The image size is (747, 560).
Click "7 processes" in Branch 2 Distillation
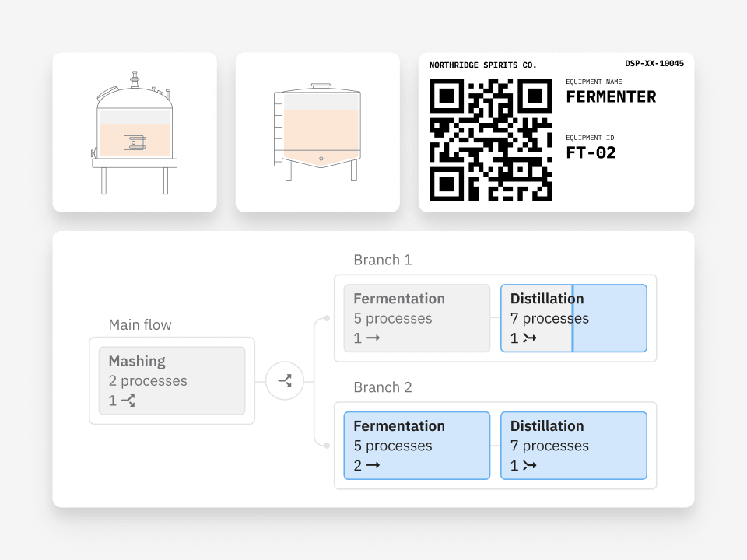point(550,446)
